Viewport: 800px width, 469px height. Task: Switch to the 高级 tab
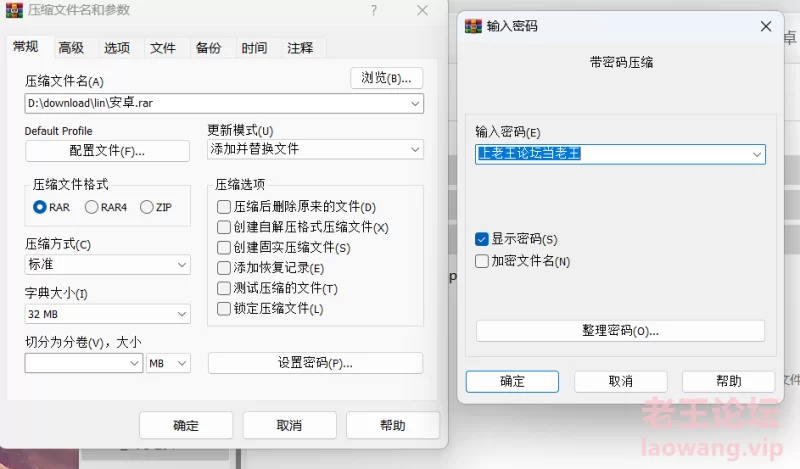click(71, 47)
